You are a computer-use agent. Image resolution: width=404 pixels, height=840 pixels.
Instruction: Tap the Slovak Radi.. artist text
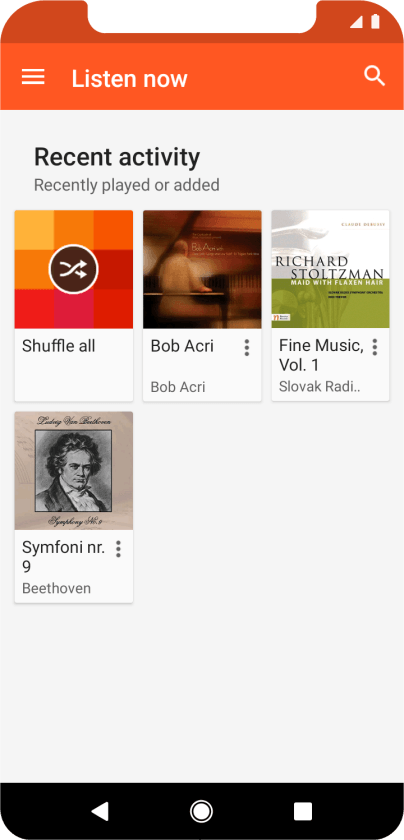click(x=320, y=387)
